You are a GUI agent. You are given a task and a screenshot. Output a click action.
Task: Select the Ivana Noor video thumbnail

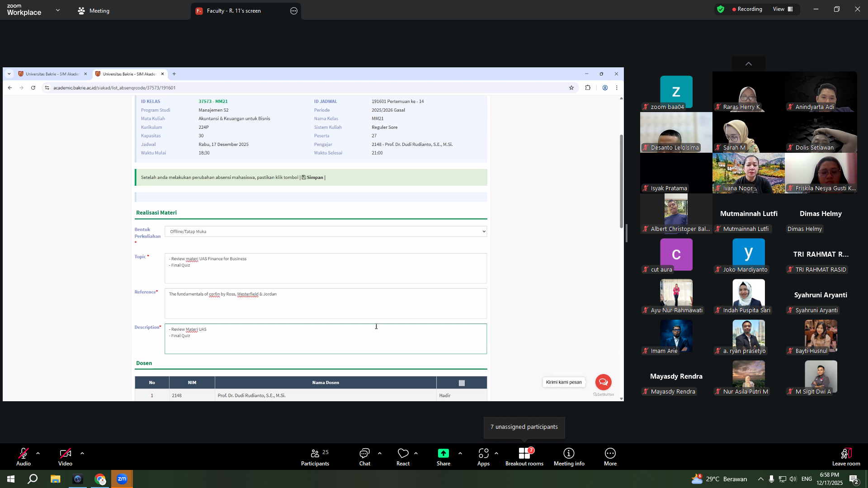click(x=749, y=173)
